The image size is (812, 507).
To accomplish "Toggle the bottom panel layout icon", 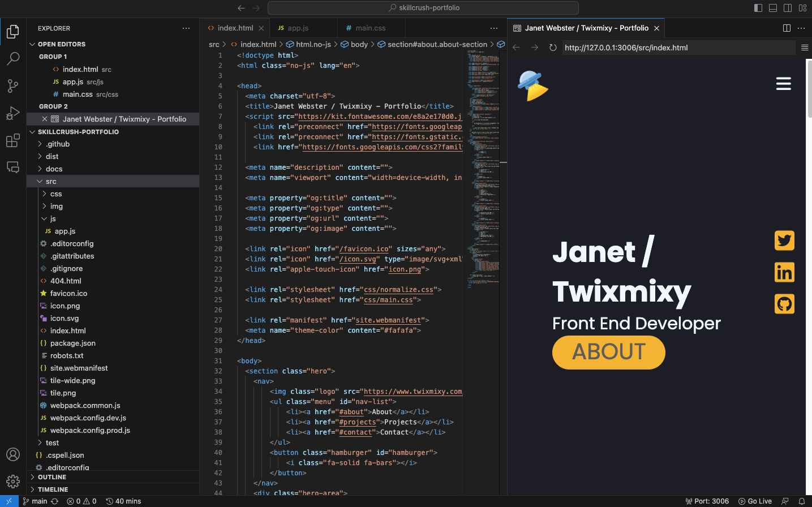I will [x=773, y=8].
